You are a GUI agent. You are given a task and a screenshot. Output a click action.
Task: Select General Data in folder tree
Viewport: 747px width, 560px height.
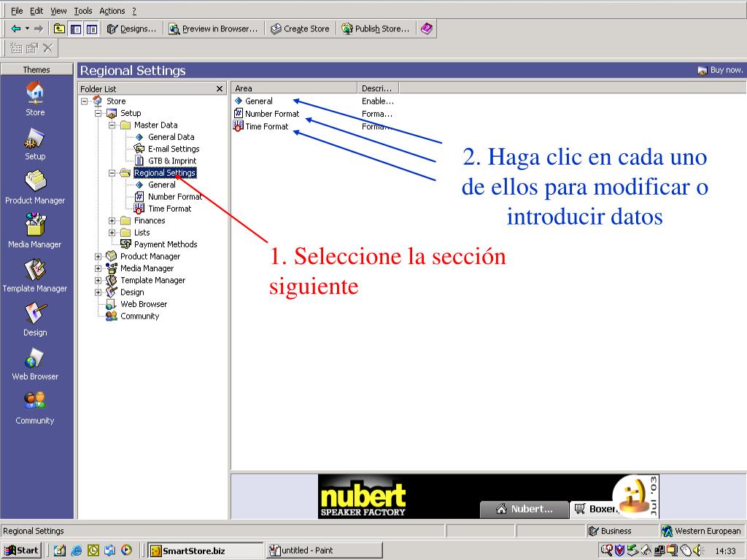(171, 137)
